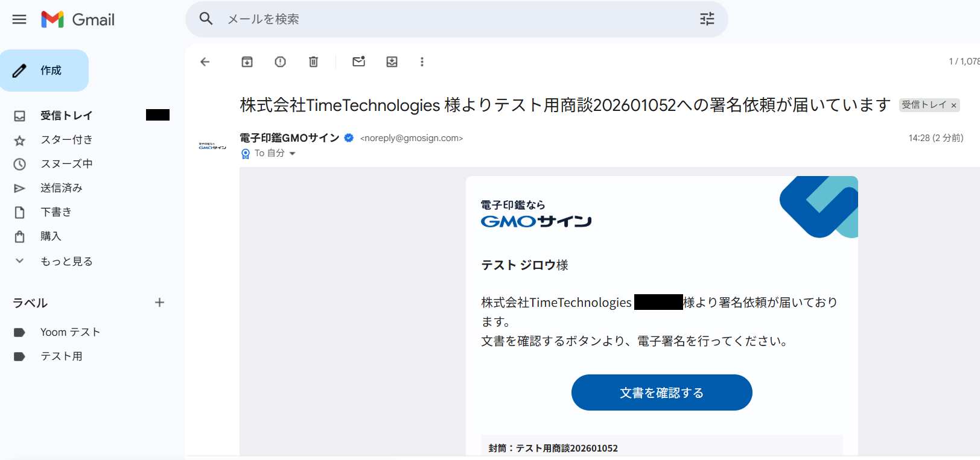Click the 封筒：テスト用商談202601052 text
This screenshot has width=980, height=460.
(553, 448)
